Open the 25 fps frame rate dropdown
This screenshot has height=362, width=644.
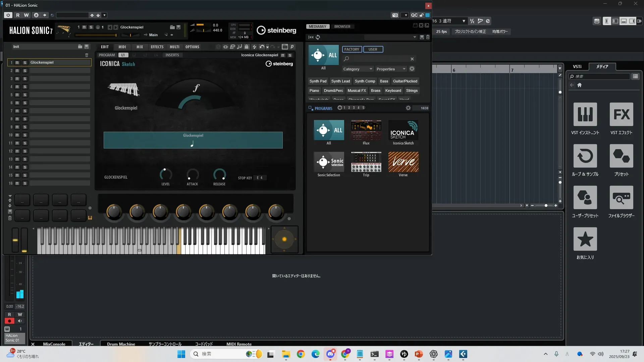(x=441, y=32)
